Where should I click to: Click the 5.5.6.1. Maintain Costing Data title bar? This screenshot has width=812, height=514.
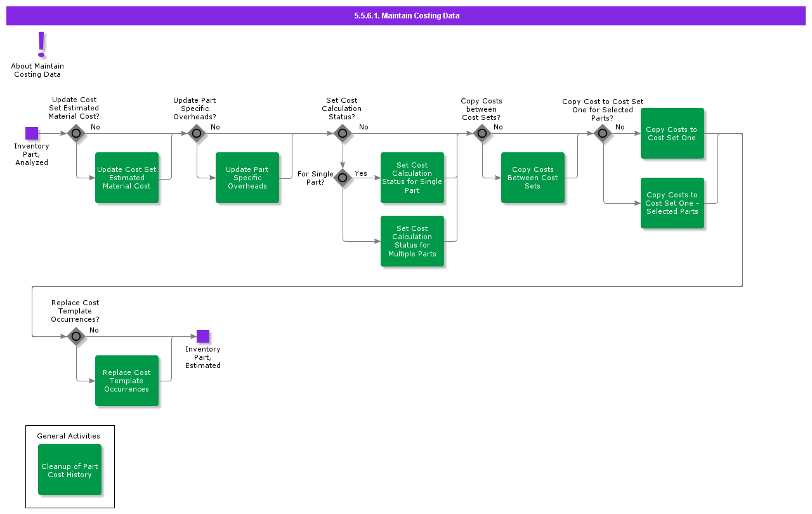point(406,15)
